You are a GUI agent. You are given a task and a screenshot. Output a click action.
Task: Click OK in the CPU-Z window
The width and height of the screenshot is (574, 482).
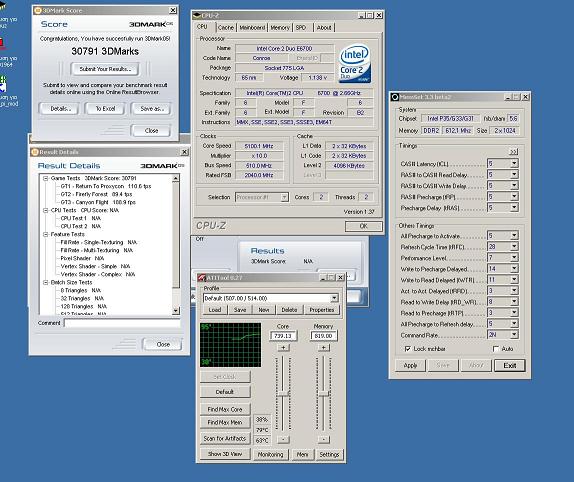coord(364,226)
